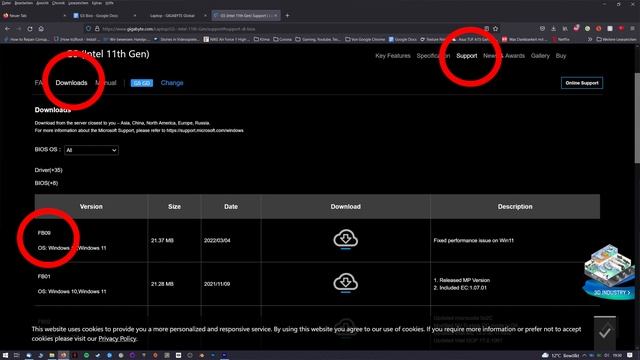Switch to the Downloads tab
This screenshot has height=360, width=640.
pos(71,83)
